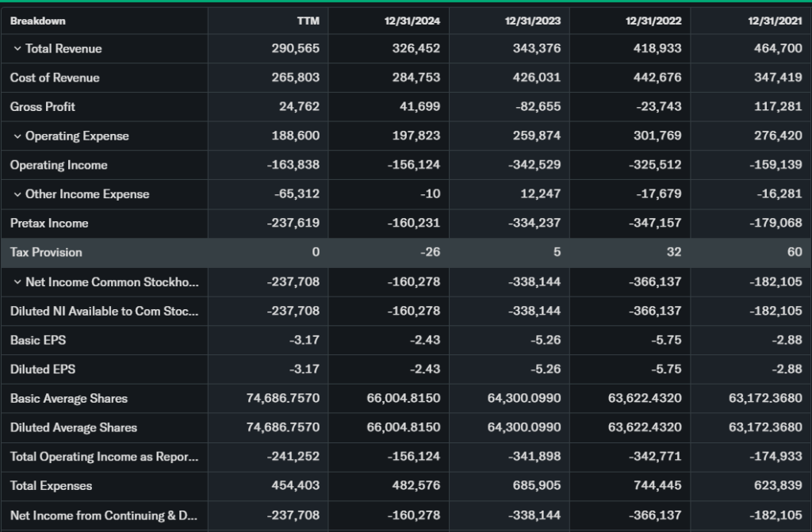Image resolution: width=812 pixels, height=532 pixels.
Task: Click the Gross Profit row label
Action: (x=43, y=107)
